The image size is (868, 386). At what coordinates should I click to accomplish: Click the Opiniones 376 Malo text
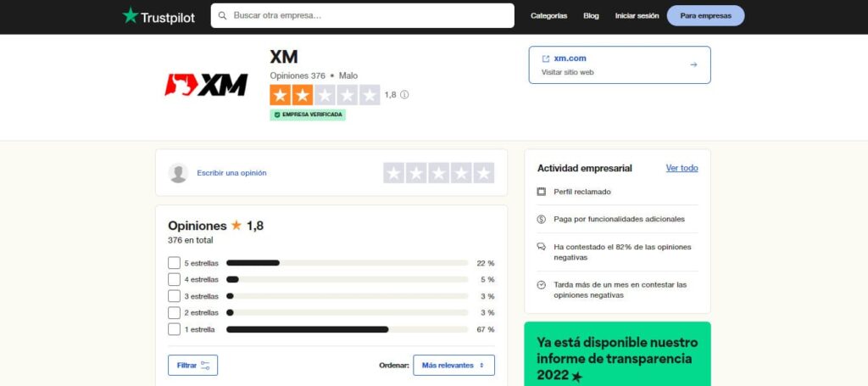tap(314, 76)
